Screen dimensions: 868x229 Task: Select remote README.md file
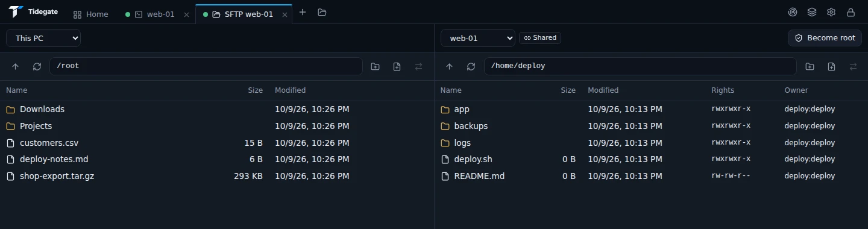651,176
